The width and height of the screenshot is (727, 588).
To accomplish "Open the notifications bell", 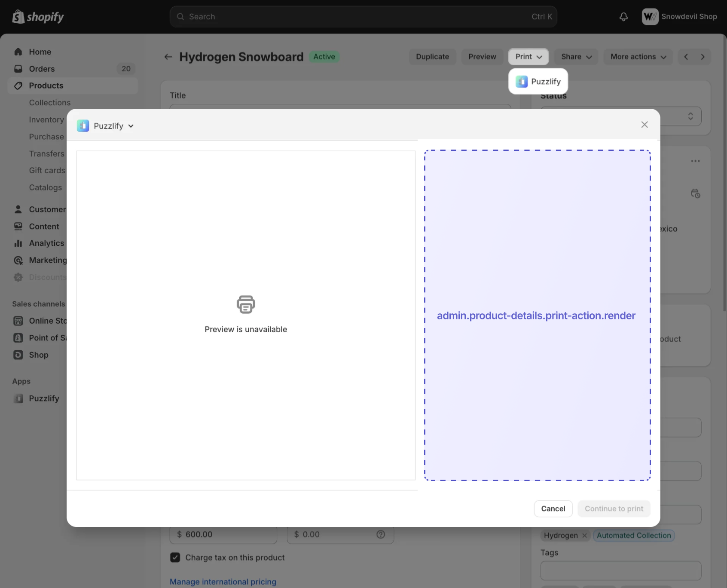I will coord(623,17).
